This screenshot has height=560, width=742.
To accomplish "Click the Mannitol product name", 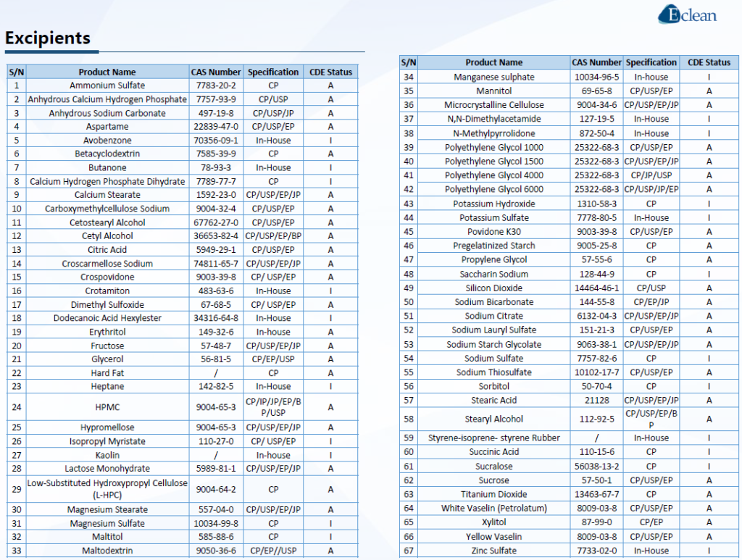I will [x=494, y=91].
